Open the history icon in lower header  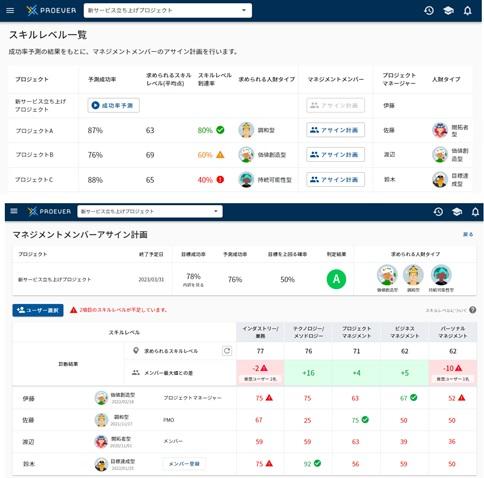coord(438,212)
